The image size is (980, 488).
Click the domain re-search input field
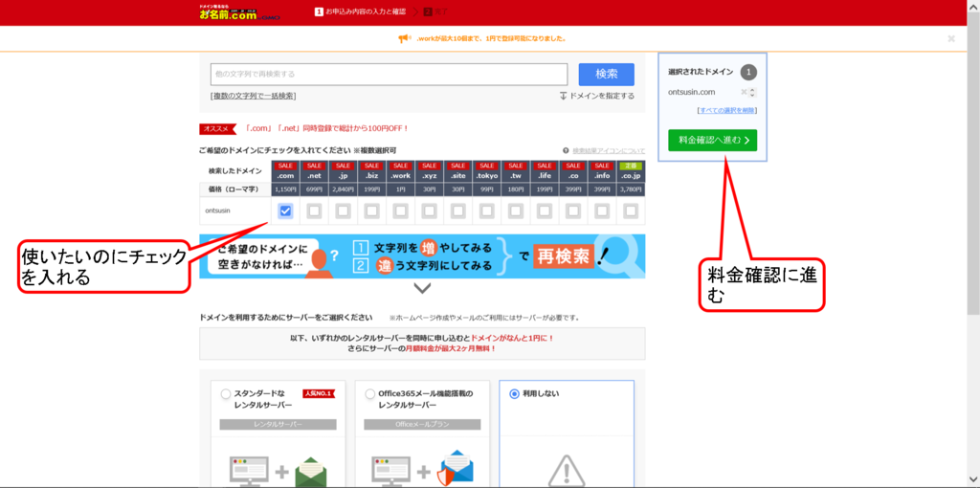(x=389, y=74)
